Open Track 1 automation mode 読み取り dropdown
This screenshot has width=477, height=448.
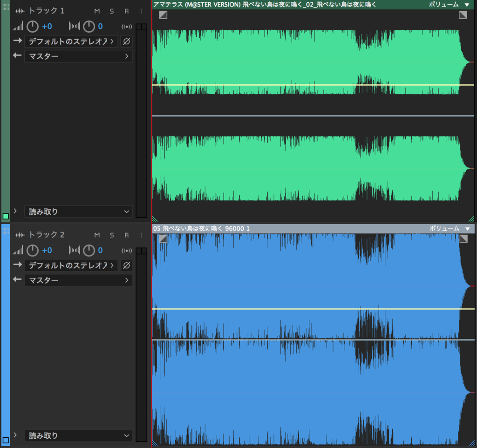(x=78, y=212)
